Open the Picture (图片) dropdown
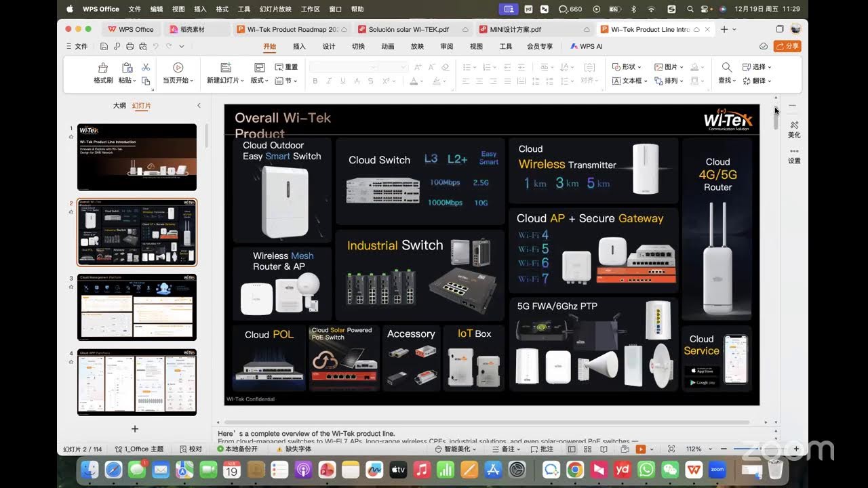Image resolution: width=868 pixels, height=488 pixels. [x=669, y=67]
